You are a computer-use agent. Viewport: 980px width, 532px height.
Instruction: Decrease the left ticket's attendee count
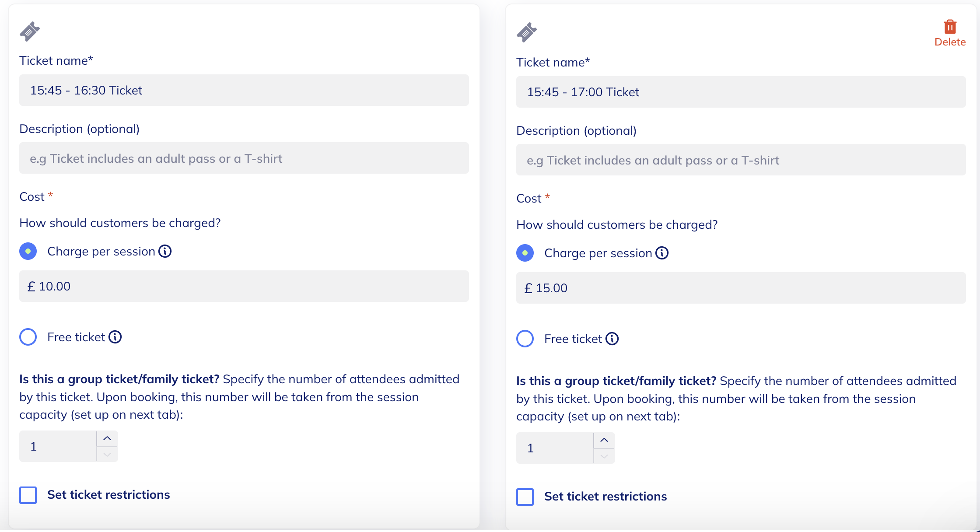[107, 455]
